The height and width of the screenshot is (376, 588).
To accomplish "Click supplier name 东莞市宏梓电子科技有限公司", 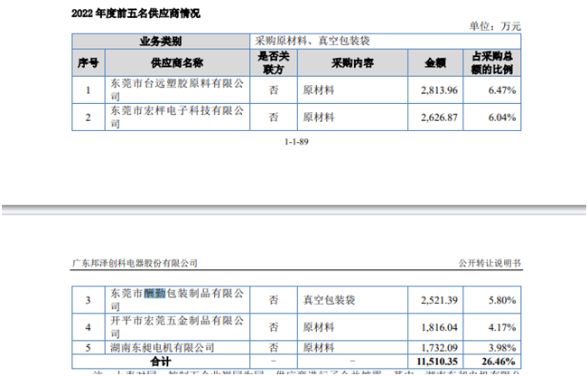I will tap(177, 117).
